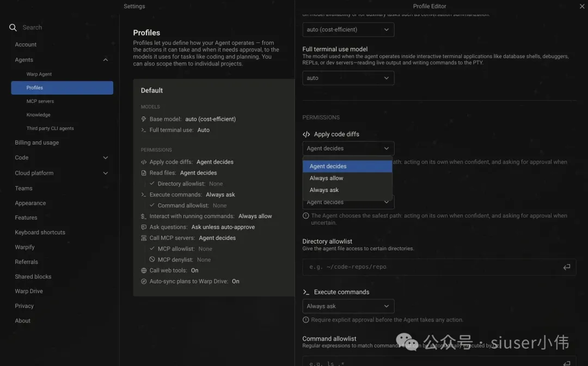Viewport: 588px width, 366px height.
Task: Select Profiles in the sidebar
Action: pyautogui.click(x=62, y=88)
